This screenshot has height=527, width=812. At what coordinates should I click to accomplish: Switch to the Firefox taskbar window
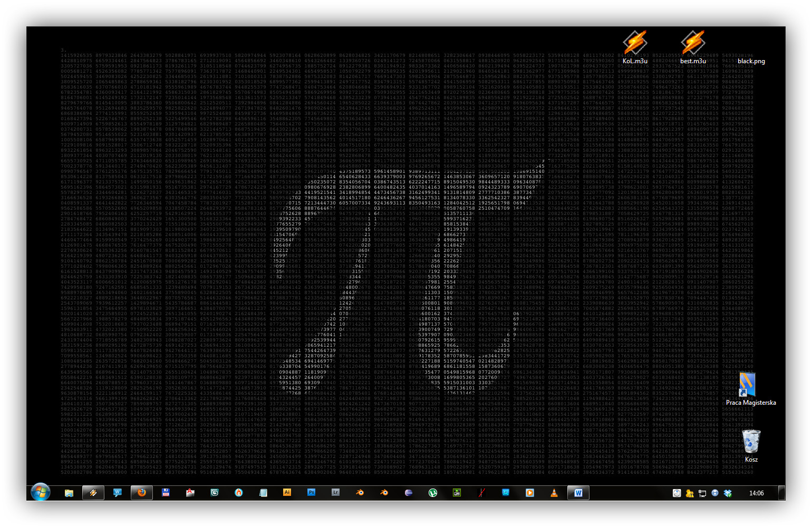141,493
